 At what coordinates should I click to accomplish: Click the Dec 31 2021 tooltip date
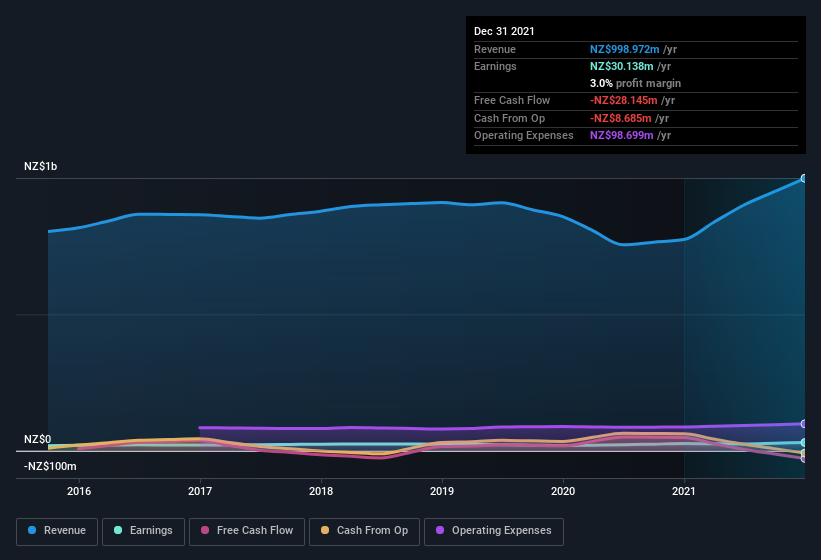(x=504, y=31)
